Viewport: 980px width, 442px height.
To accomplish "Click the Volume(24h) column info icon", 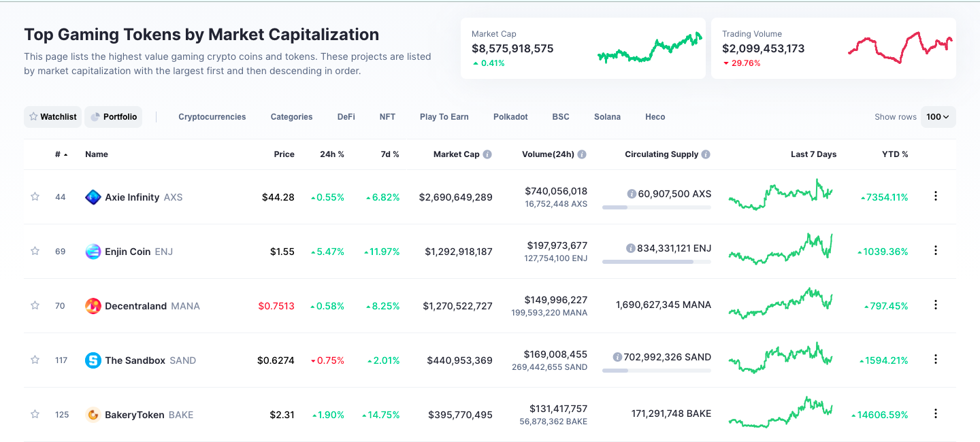I will click(582, 154).
